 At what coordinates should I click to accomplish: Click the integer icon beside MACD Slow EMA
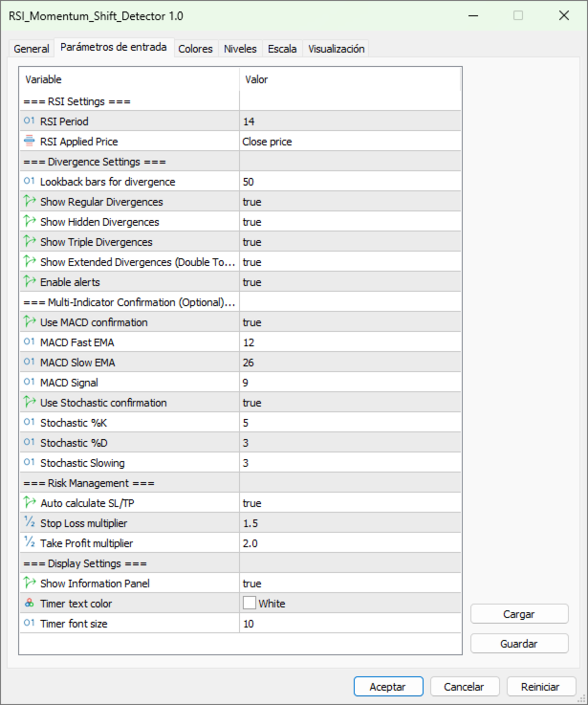tap(30, 362)
